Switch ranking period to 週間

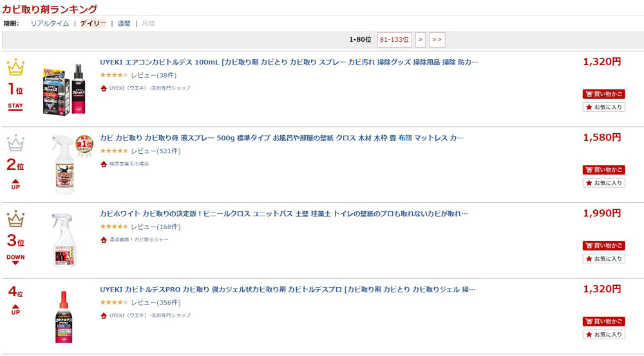[x=124, y=23]
